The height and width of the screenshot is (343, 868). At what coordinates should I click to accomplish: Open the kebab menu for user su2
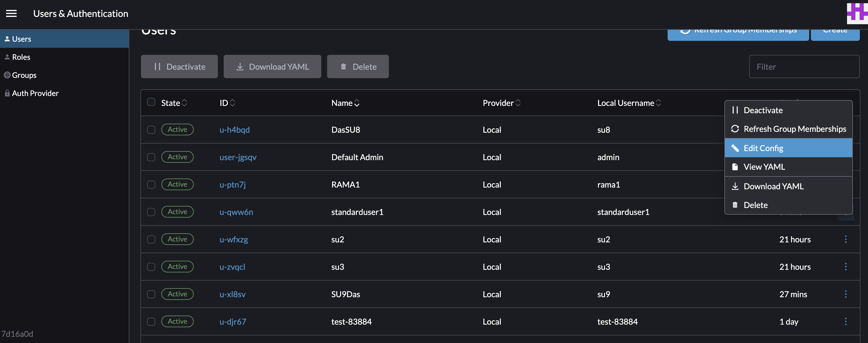point(846,239)
